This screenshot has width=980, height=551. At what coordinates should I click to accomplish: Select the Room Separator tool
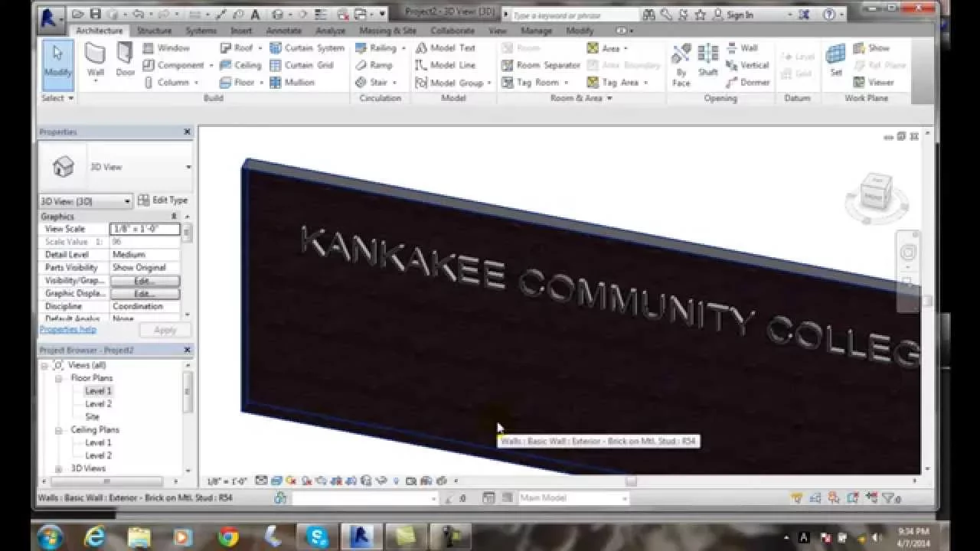[541, 65]
